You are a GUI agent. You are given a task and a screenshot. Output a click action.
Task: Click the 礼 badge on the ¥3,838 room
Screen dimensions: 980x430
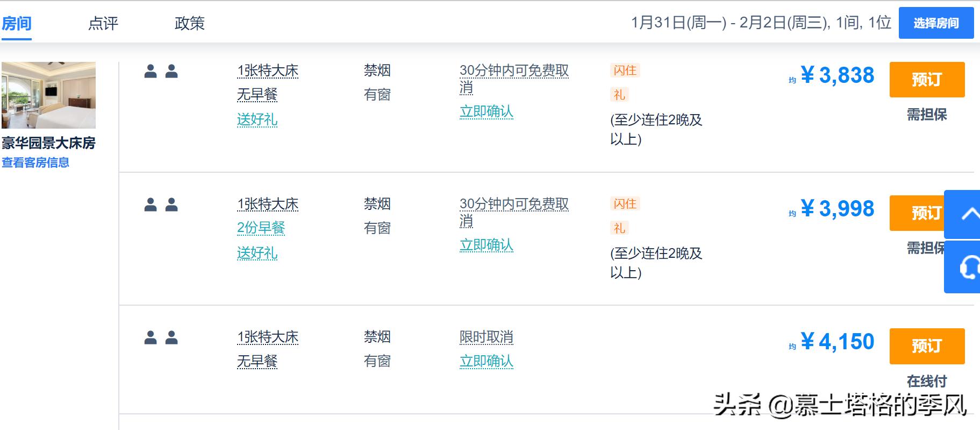619,95
